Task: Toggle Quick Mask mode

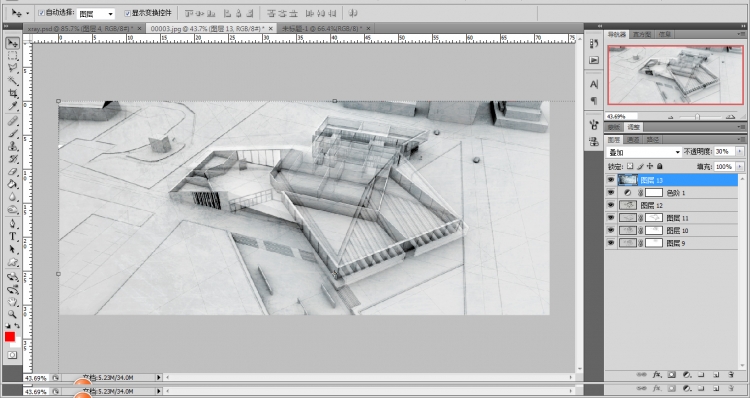Action: tap(12, 355)
